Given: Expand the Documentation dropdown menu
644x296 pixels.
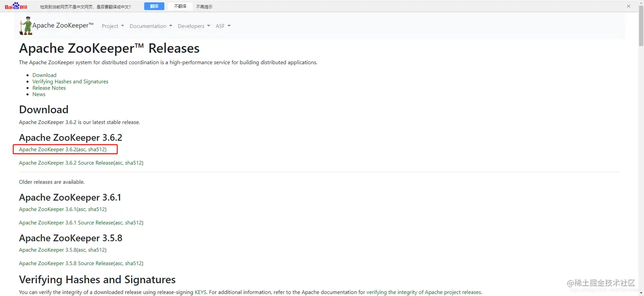Looking at the screenshot, I should (151, 26).
